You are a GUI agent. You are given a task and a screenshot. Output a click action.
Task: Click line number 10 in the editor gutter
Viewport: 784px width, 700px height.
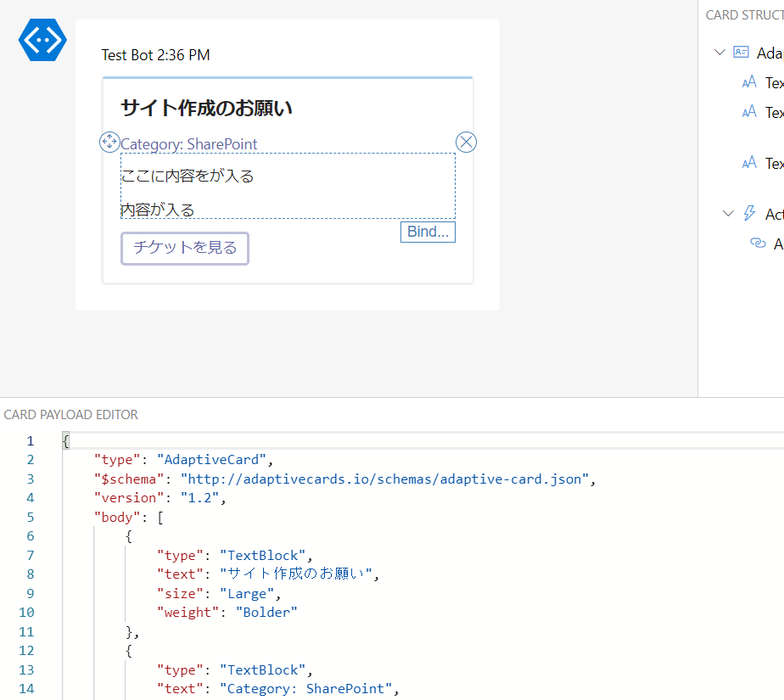[26, 613]
